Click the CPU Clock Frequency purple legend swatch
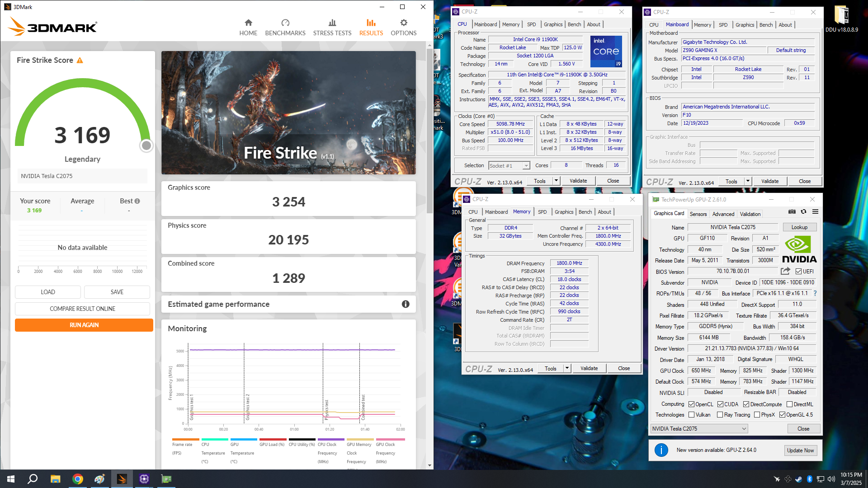The image size is (868, 488). click(x=331, y=439)
